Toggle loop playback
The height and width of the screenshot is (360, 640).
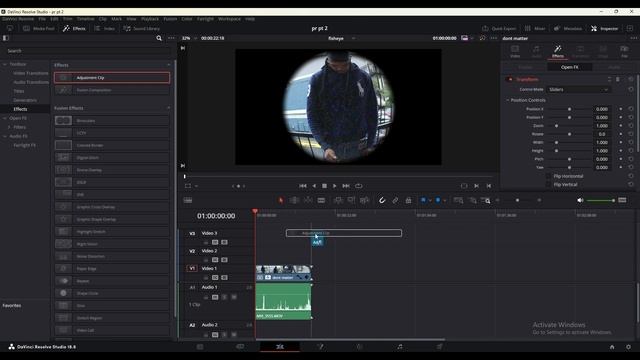359,186
